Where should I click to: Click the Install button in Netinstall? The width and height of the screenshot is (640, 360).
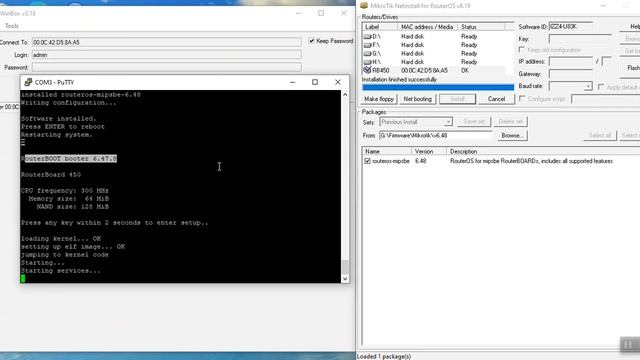458,99
